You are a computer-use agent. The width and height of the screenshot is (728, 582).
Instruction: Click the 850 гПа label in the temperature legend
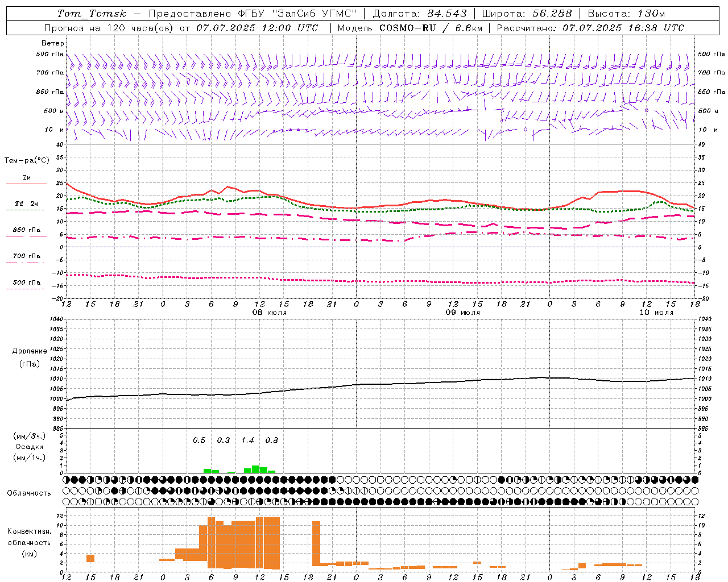27,230
